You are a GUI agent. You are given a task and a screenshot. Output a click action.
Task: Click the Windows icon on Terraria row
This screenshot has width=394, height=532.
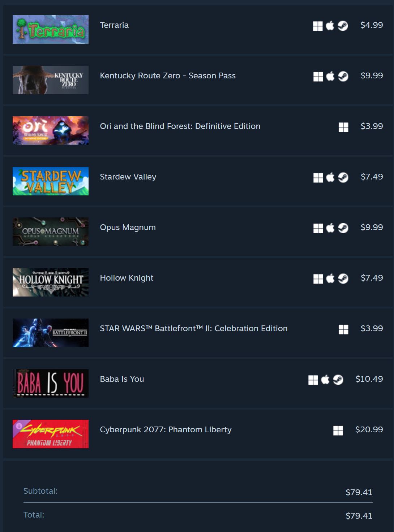coord(318,26)
